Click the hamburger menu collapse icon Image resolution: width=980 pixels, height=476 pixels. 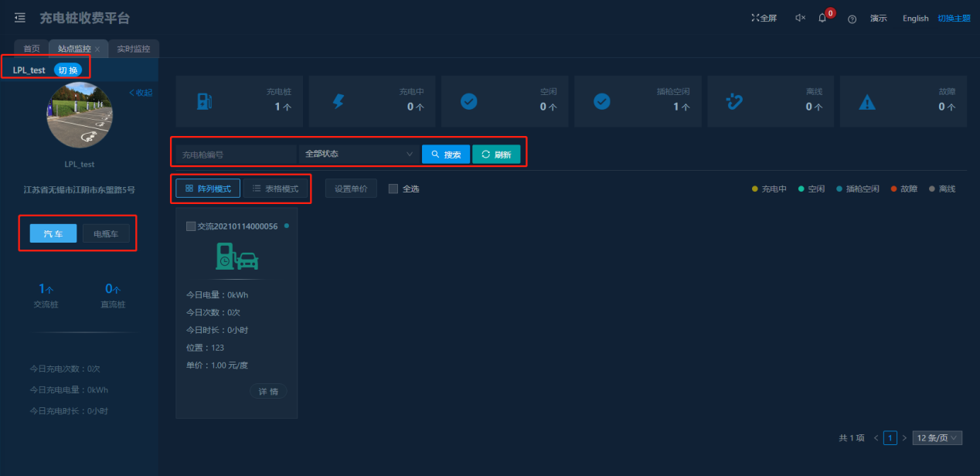[20, 18]
